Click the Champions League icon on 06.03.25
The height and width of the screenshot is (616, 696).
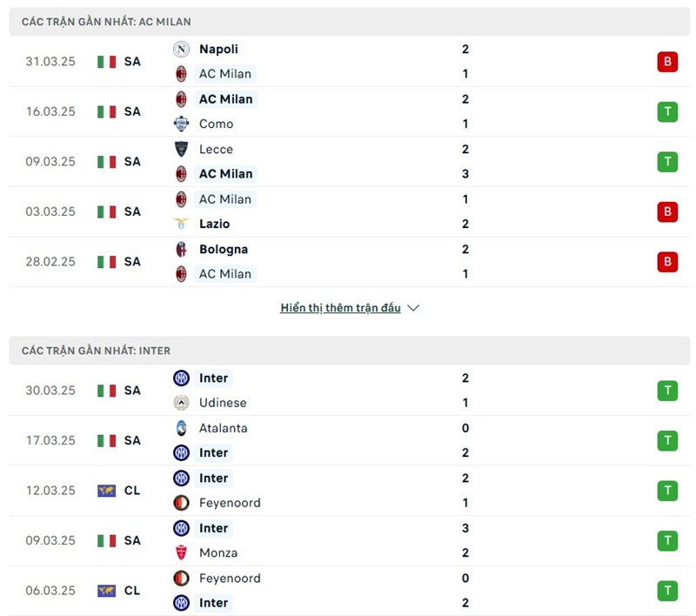[x=106, y=591]
